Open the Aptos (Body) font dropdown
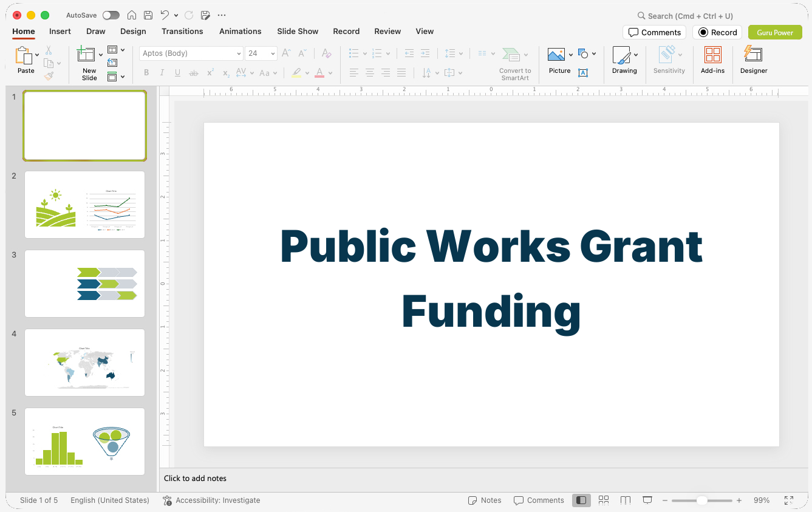Image resolution: width=812 pixels, height=512 pixels. pos(239,53)
